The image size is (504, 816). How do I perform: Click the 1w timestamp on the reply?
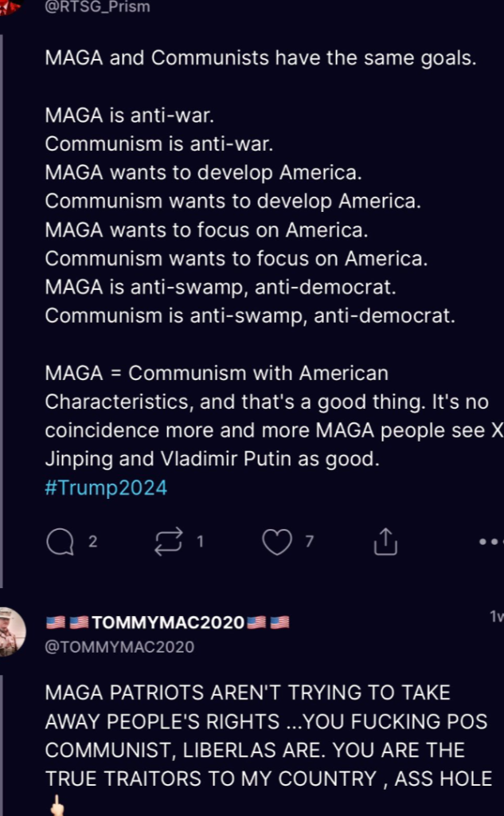496,616
